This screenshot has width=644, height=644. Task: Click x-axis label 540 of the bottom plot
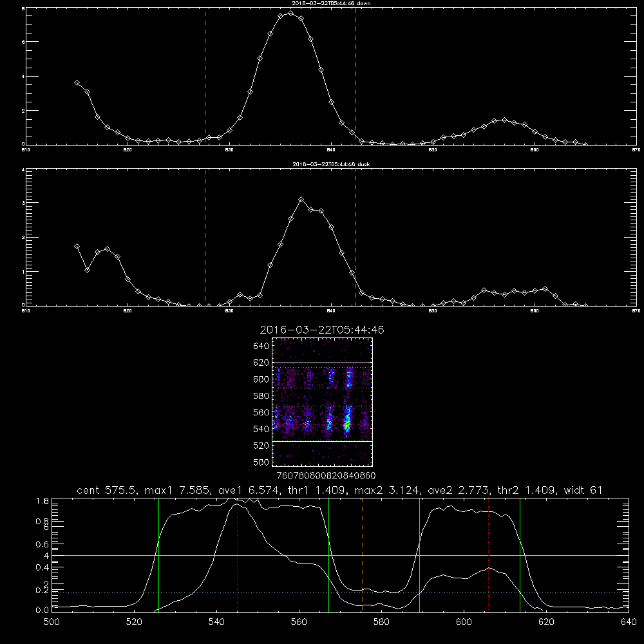216,622
